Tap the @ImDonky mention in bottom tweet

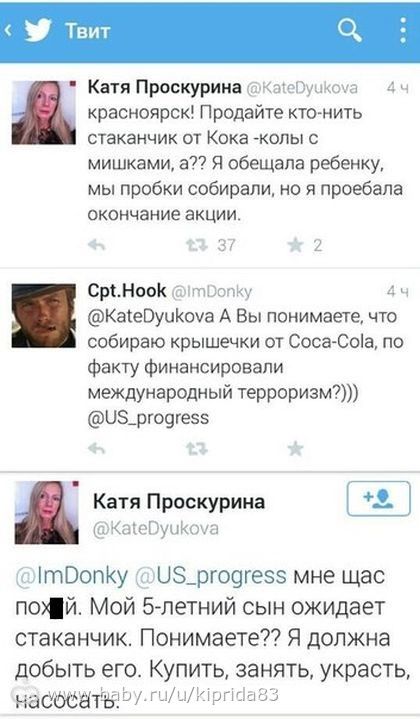(x=72, y=576)
